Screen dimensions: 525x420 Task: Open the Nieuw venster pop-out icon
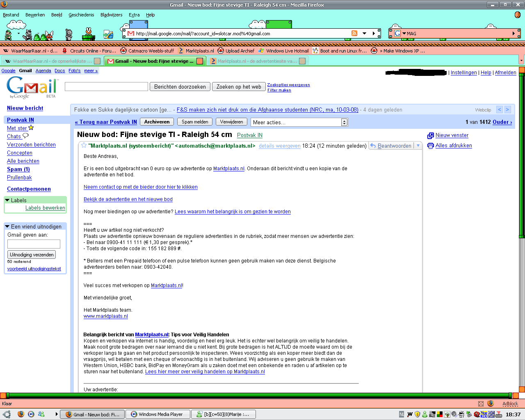coord(430,136)
